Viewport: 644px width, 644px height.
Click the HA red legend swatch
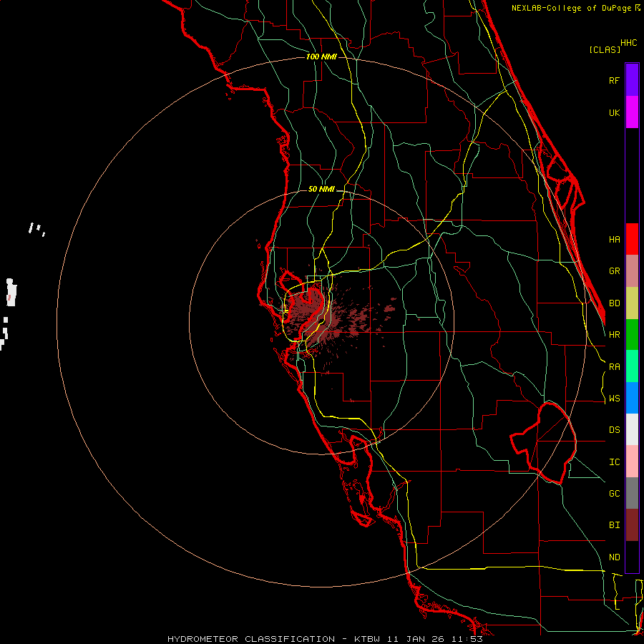click(632, 239)
